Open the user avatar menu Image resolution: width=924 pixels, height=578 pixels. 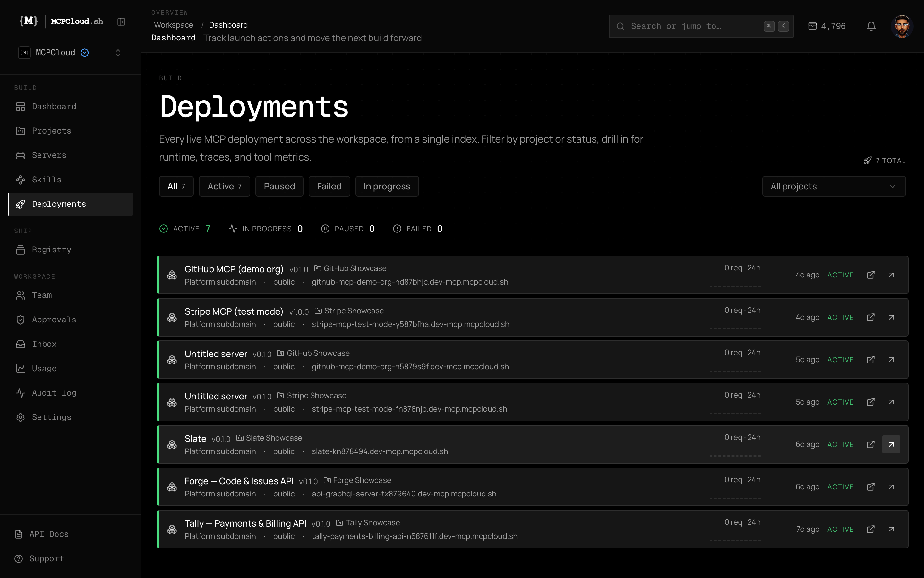(902, 26)
